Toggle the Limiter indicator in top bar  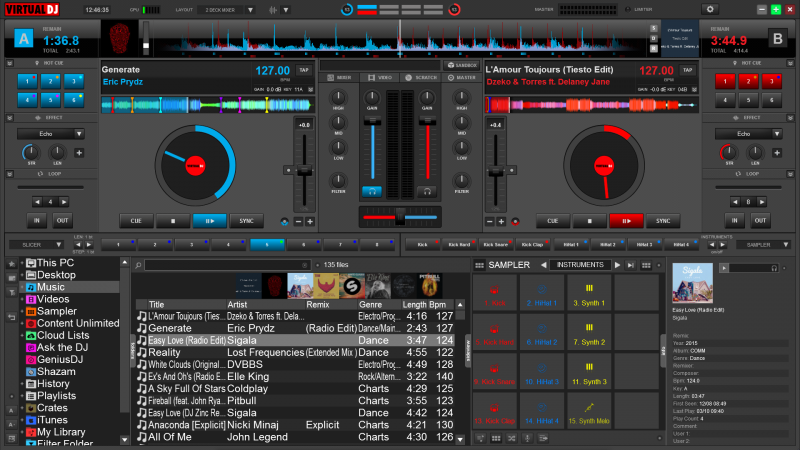[639, 9]
